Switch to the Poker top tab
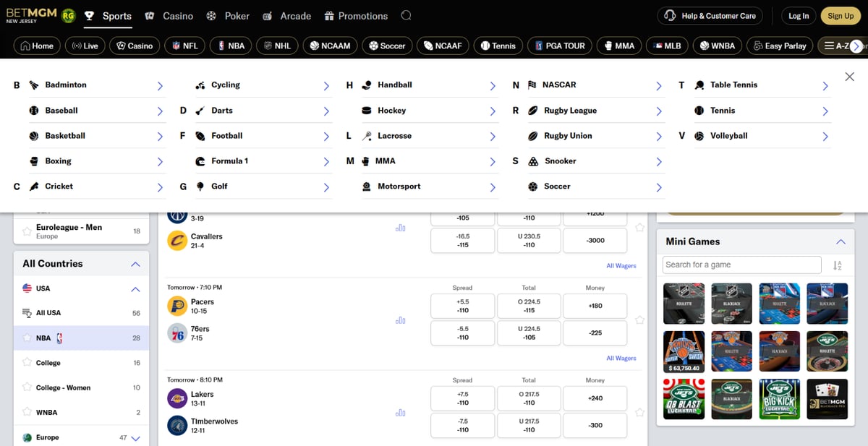868x446 pixels. coord(228,16)
